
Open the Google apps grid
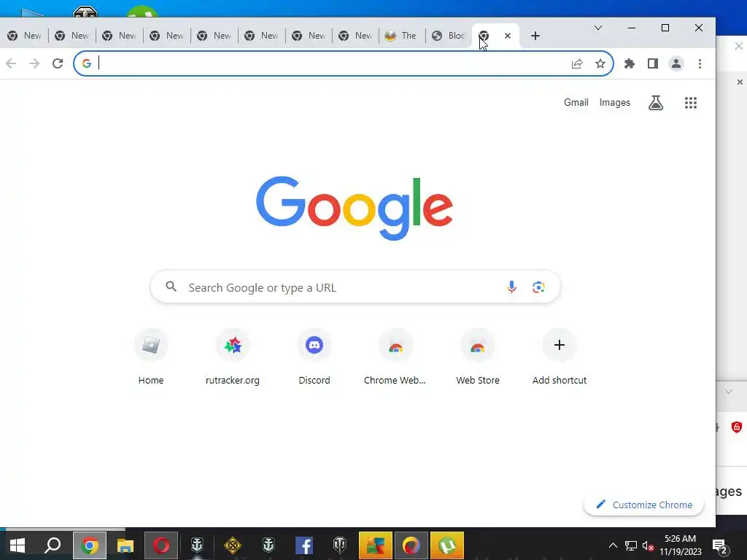(691, 102)
